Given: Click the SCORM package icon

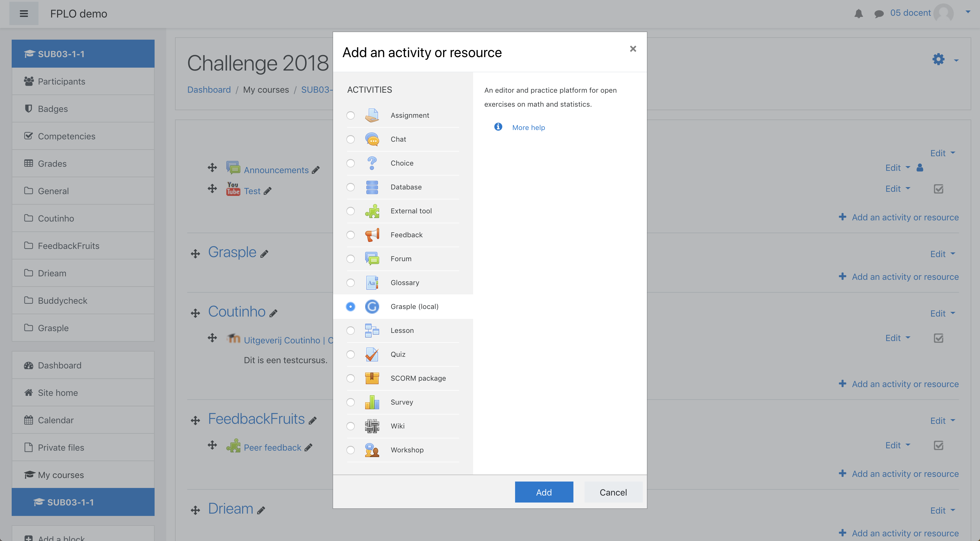Looking at the screenshot, I should point(372,378).
